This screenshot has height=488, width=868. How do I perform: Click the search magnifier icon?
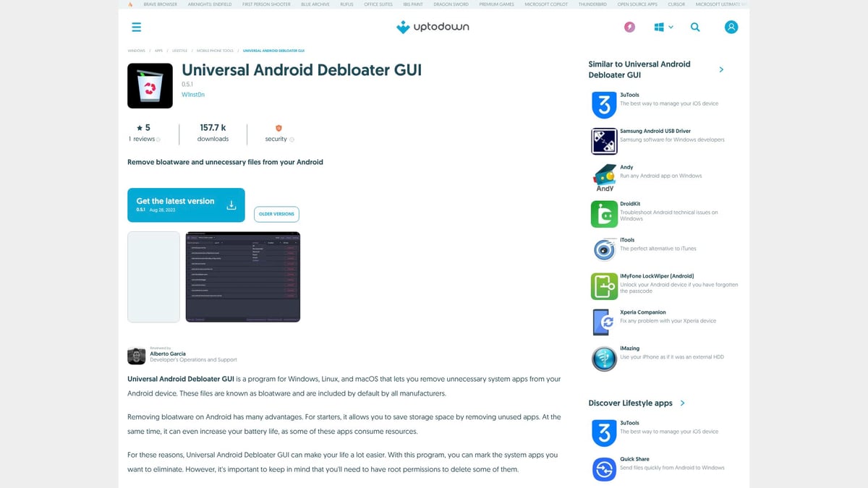click(695, 27)
